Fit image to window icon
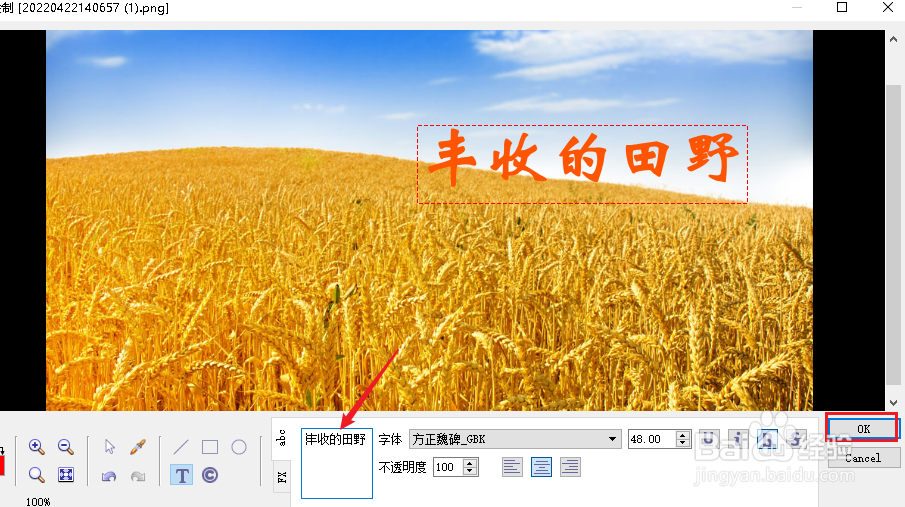This screenshot has width=905, height=507. pos(66,475)
